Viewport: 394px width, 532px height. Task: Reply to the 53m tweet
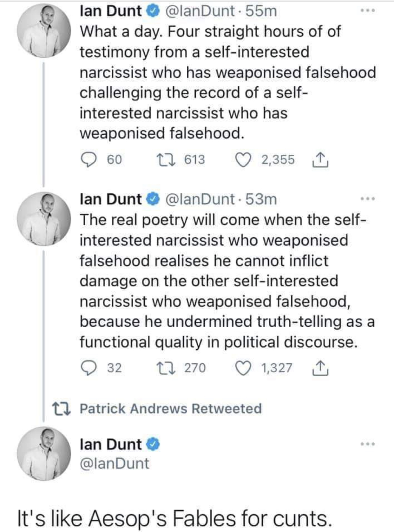point(89,368)
